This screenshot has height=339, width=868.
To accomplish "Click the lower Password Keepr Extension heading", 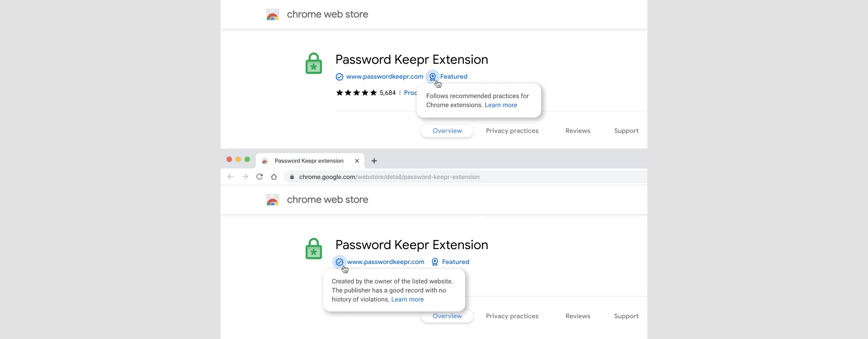I will click(412, 245).
